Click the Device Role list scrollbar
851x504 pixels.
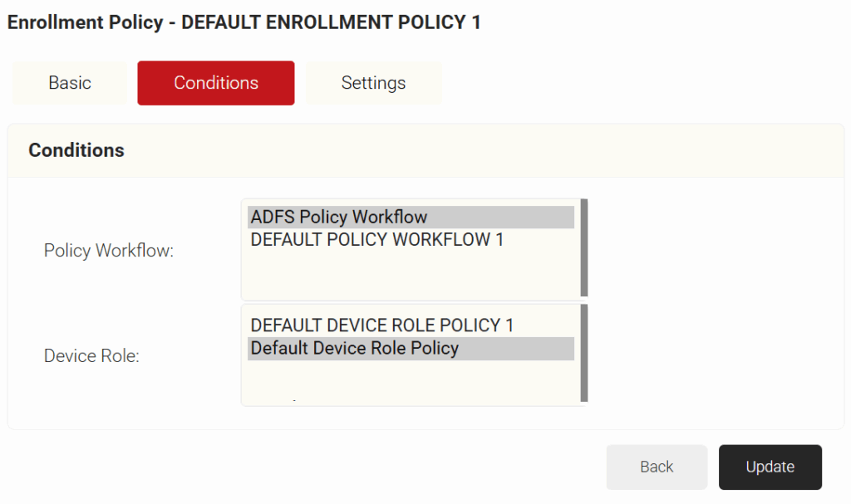click(x=584, y=353)
